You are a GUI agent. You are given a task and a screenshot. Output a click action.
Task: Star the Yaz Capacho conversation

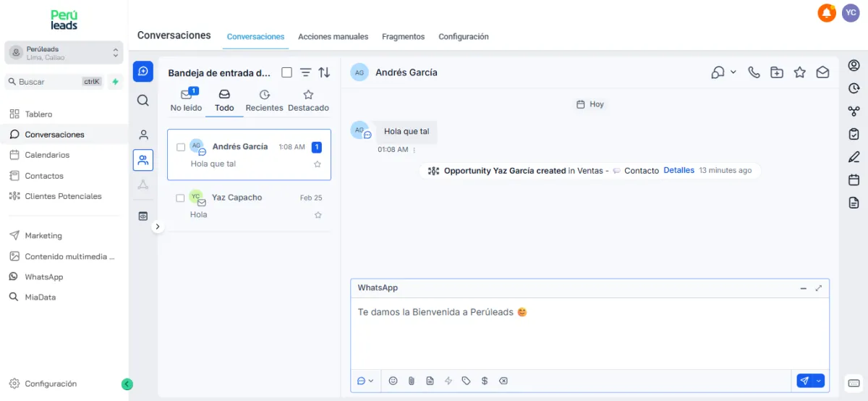317,215
